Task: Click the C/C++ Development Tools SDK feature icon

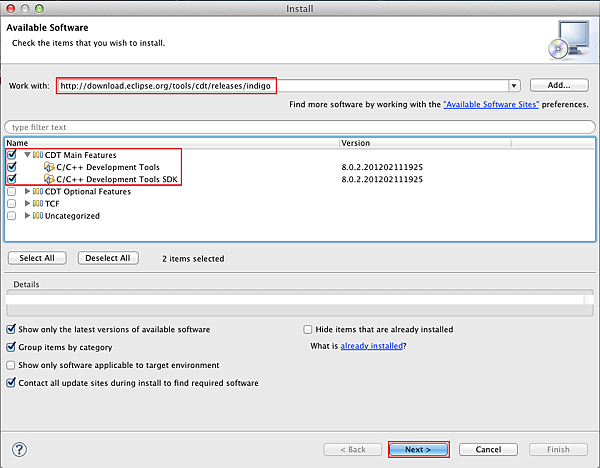Action: click(x=49, y=179)
